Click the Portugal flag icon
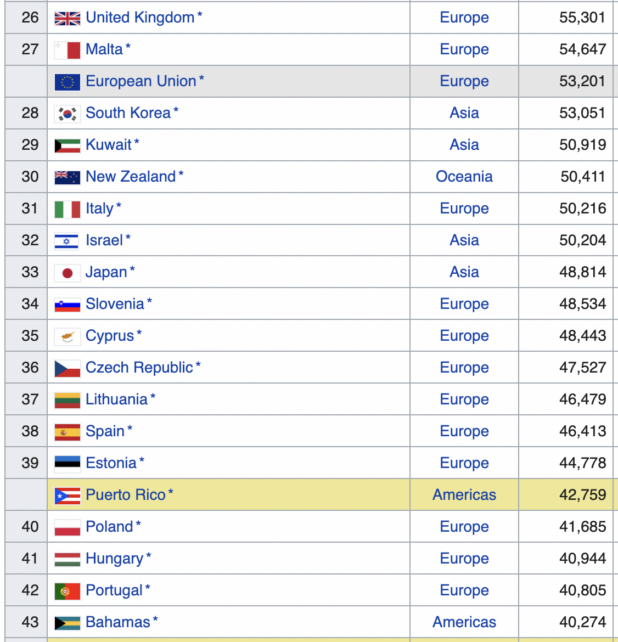Viewport: 618px width, 642px height. [x=67, y=590]
